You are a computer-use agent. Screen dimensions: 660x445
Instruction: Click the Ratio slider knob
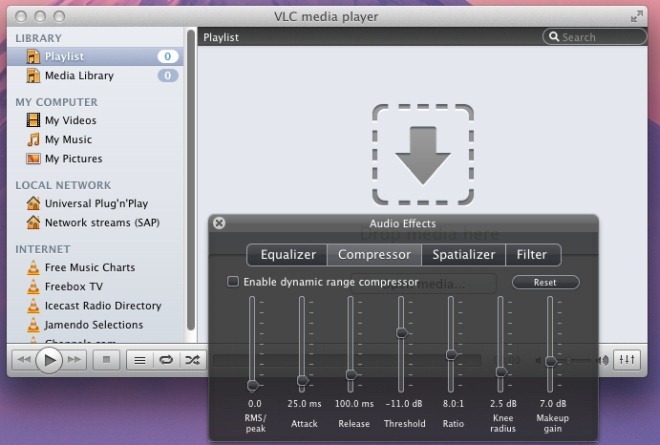click(x=451, y=354)
